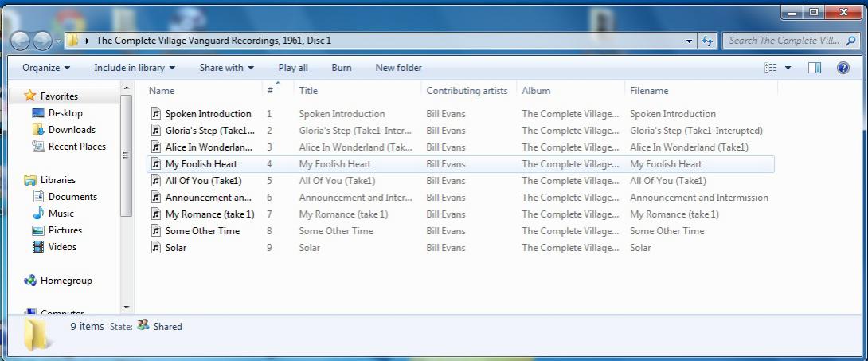Create a New folder from toolbar
Screen dimensions: 868x361
point(398,68)
